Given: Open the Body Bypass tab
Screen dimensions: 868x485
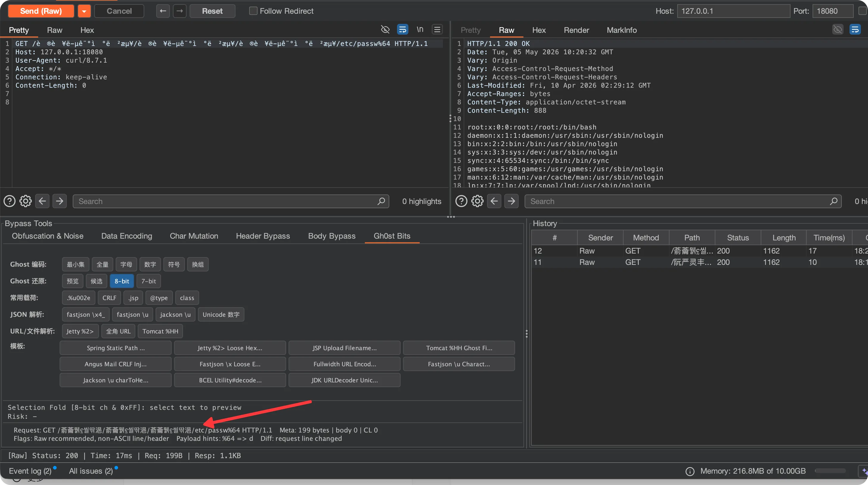Looking at the screenshot, I should coord(331,236).
